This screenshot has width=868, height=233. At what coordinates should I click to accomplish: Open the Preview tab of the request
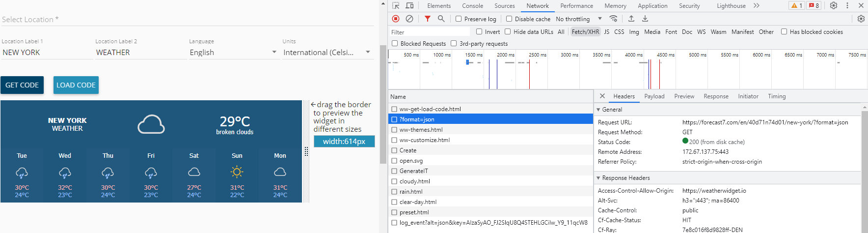click(x=684, y=96)
